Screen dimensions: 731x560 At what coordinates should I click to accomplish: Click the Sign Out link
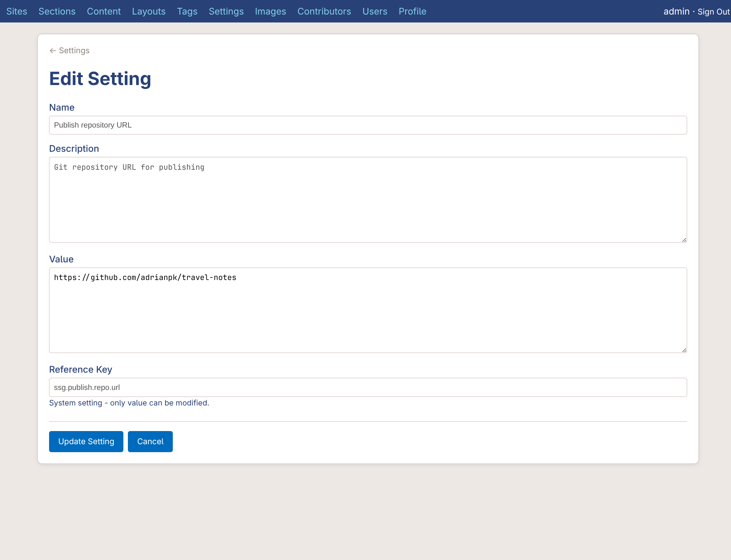point(713,12)
